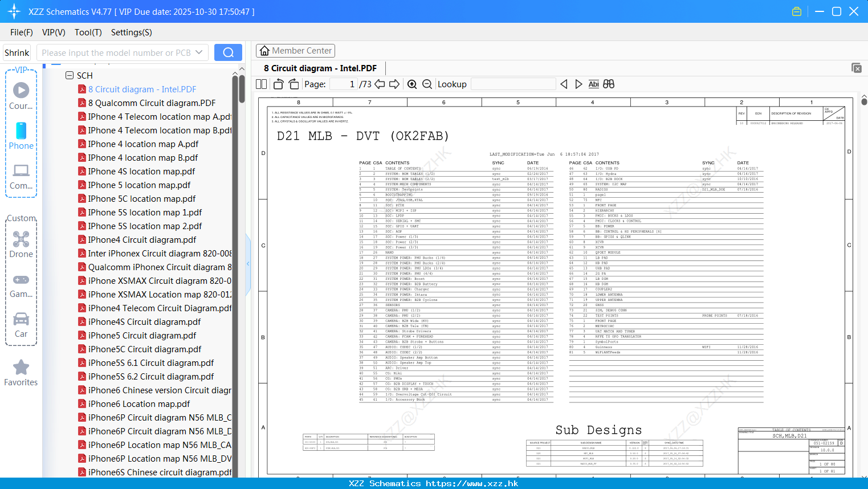The width and height of the screenshot is (868, 489).
Task: Click the Lookup text field
Action: pos(513,84)
